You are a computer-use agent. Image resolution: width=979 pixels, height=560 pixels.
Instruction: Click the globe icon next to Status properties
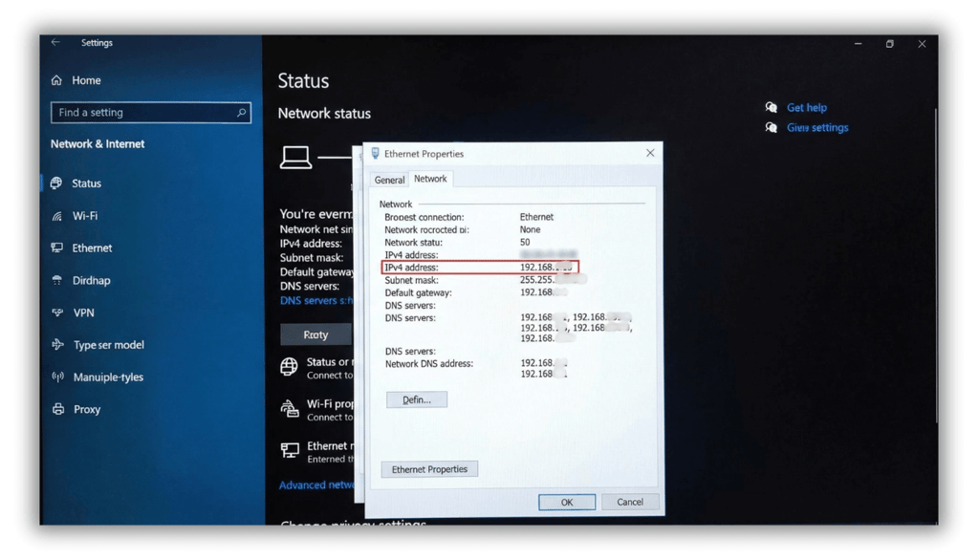(290, 367)
